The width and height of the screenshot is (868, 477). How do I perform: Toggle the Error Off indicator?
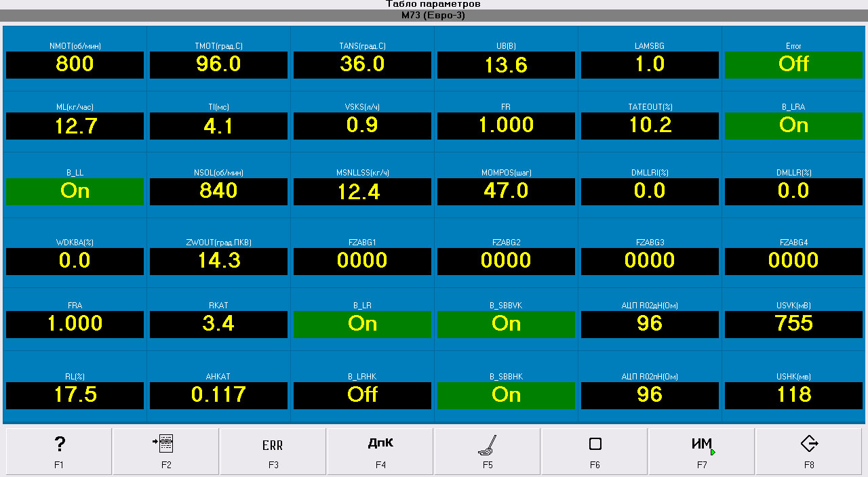point(793,64)
